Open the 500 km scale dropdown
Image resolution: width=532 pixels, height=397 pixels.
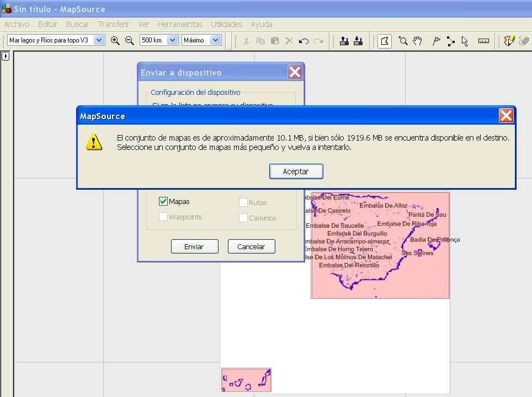pyautogui.click(x=172, y=40)
